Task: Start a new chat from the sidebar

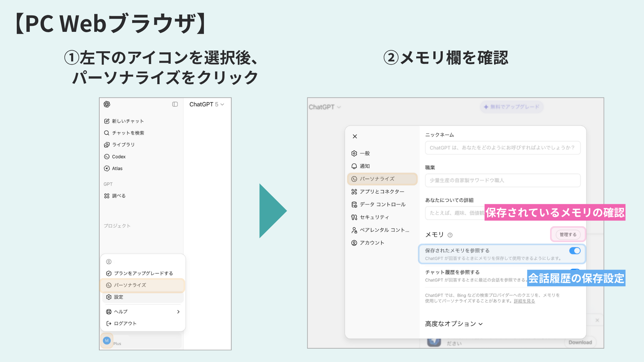Action: pos(128,121)
